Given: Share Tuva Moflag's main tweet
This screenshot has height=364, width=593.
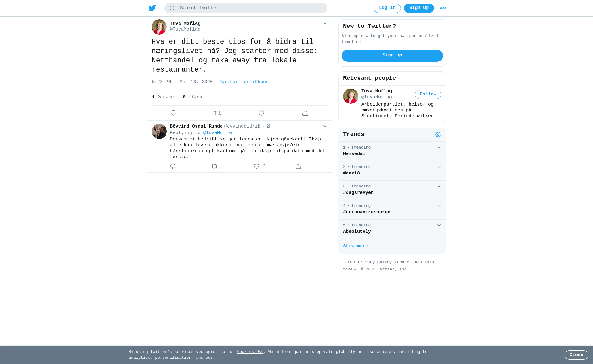Looking at the screenshot, I should [305, 113].
